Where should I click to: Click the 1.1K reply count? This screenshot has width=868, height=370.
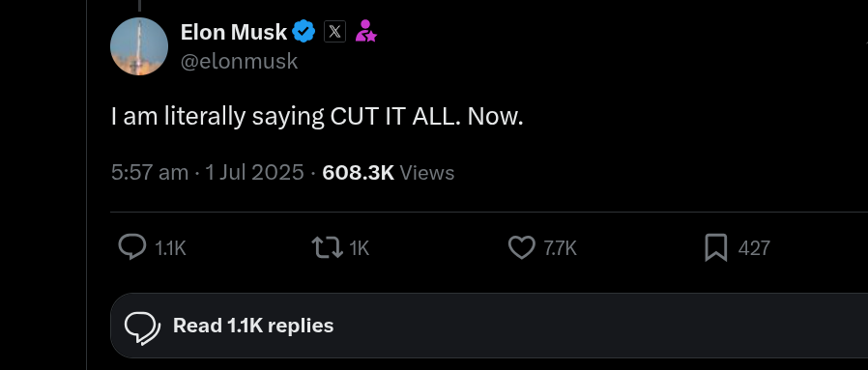(x=170, y=248)
